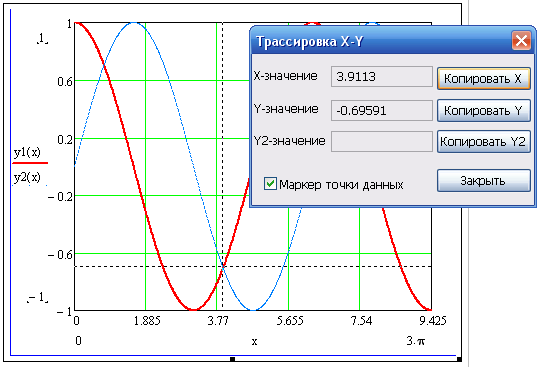Click the upper y-axis limit placeholder 1
The height and width of the screenshot is (367, 541).
click(42, 39)
